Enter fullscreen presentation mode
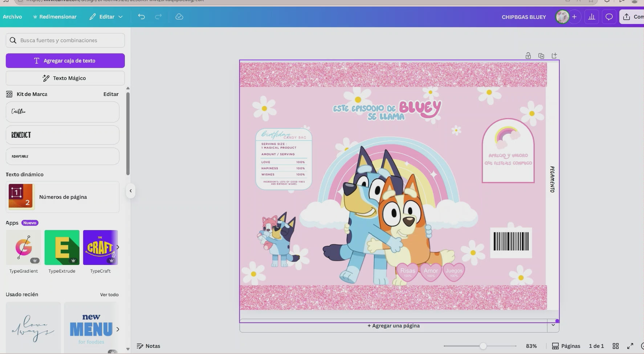This screenshot has height=354, width=644. (x=630, y=346)
